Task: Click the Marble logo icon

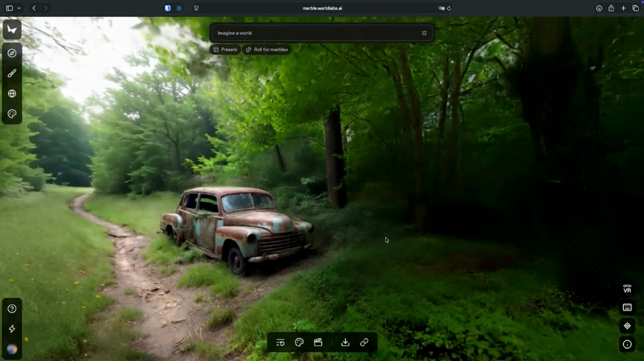Action: (12, 30)
